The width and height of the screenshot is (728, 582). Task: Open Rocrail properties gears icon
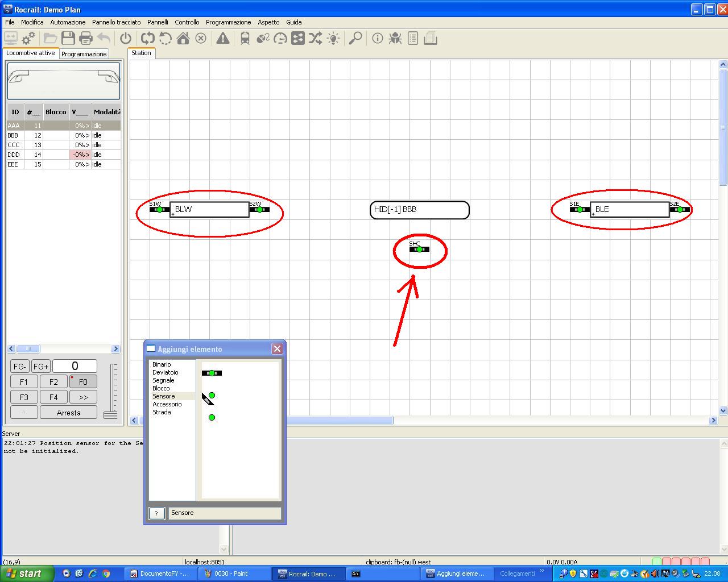tap(28, 38)
